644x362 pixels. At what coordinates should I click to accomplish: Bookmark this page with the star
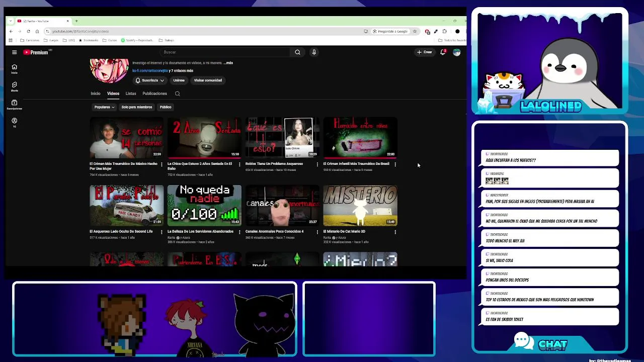click(415, 31)
